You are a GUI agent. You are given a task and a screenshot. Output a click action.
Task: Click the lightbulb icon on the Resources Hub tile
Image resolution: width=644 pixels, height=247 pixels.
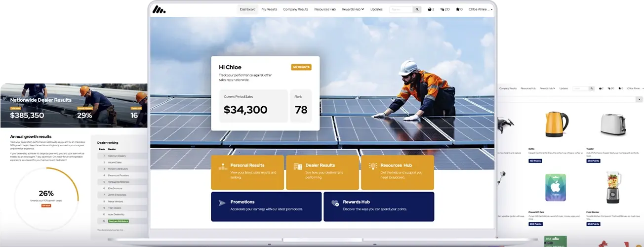click(373, 166)
